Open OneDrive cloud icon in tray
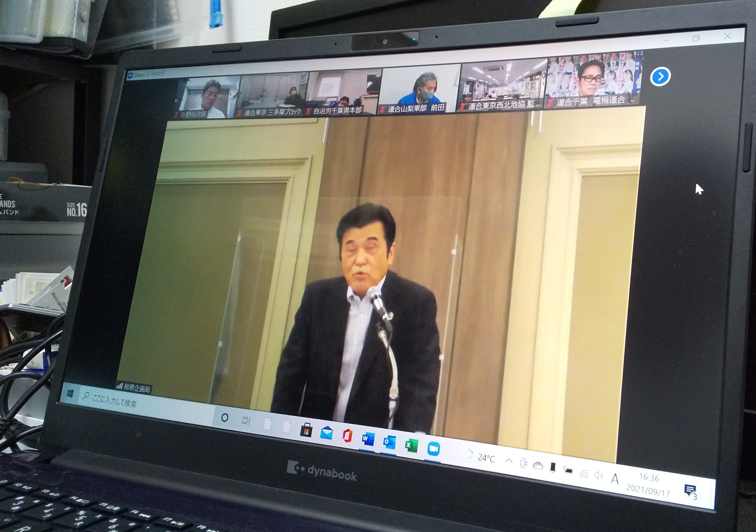This screenshot has height=532, width=756. (x=538, y=466)
